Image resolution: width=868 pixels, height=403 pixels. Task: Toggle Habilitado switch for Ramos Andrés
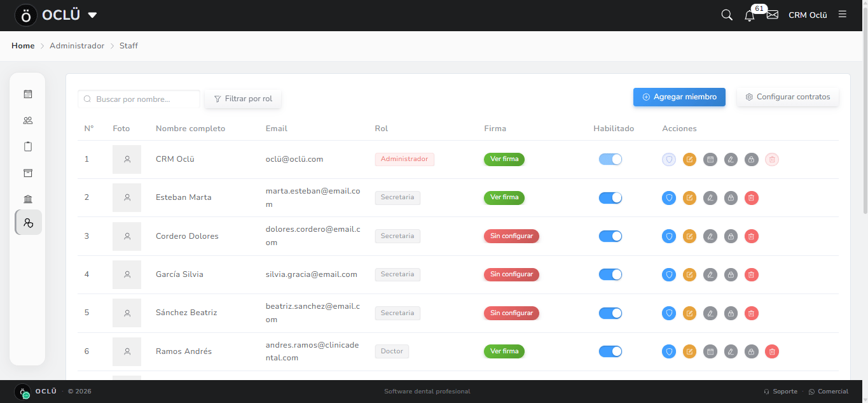[x=610, y=351]
